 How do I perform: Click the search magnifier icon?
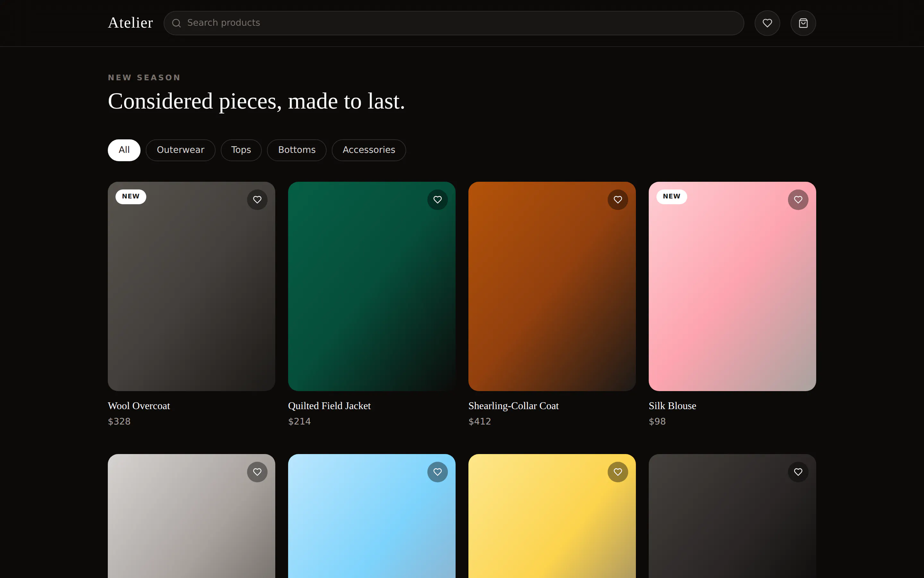176,23
